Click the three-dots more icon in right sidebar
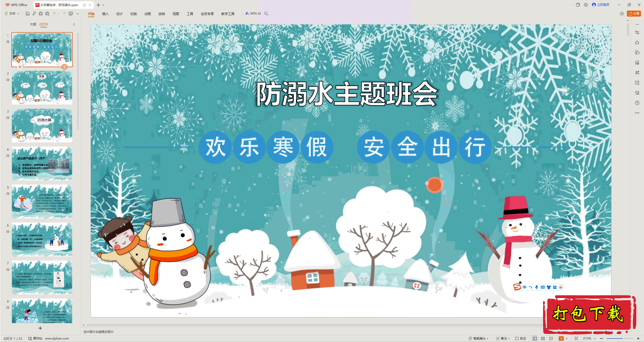This screenshot has height=342, width=644. point(637,113)
